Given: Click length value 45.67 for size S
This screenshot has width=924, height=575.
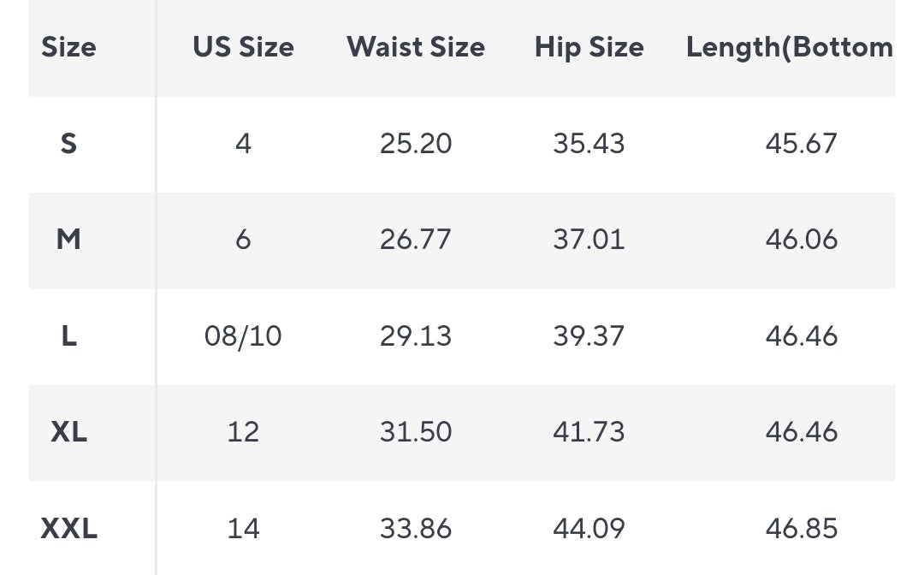Looking at the screenshot, I should pos(802,144).
